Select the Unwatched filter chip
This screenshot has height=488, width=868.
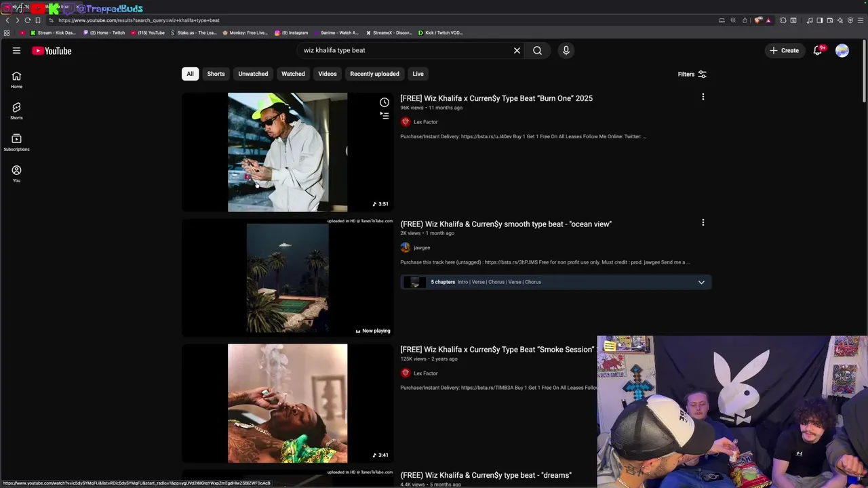tap(253, 74)
